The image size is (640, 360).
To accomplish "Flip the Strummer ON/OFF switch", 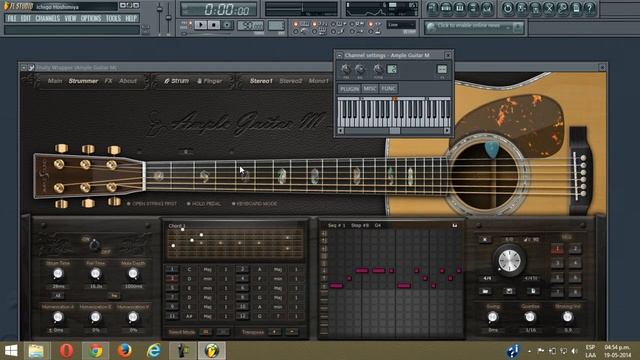I will pos(95,245).
